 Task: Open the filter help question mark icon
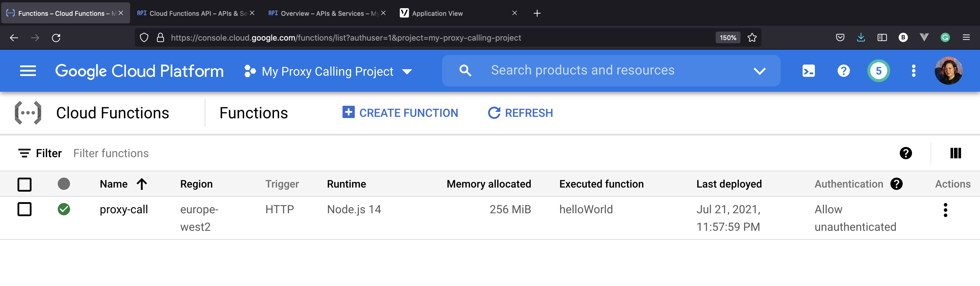[905, 153]
